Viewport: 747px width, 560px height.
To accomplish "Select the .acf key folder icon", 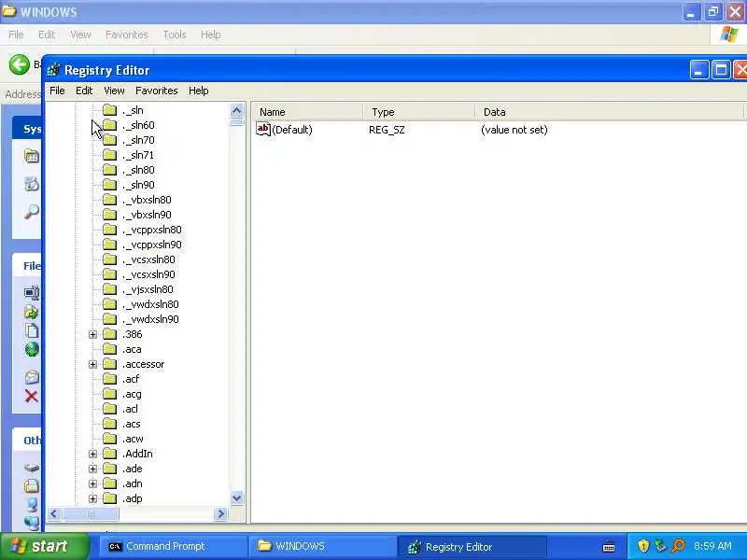I will coord(109,379).
